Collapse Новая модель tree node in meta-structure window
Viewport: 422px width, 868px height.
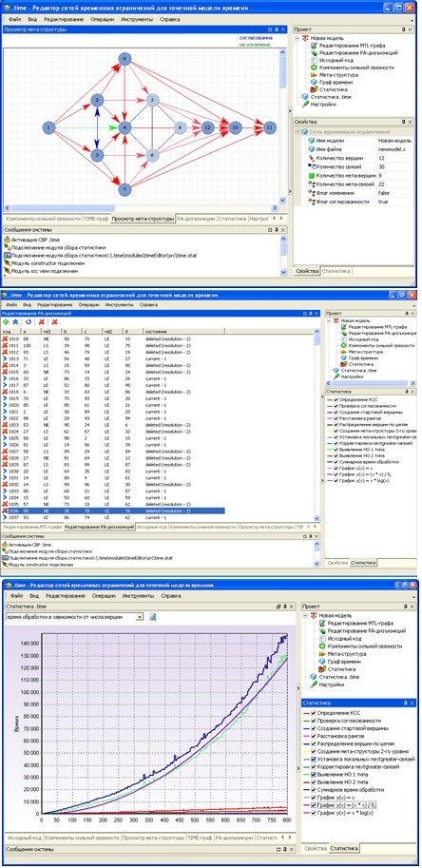(297, 39)
